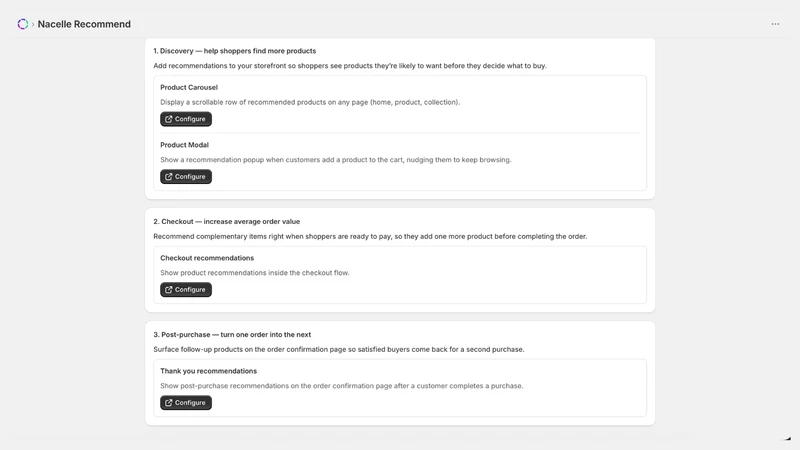Click the Product Modal title text

coord(184,145)
